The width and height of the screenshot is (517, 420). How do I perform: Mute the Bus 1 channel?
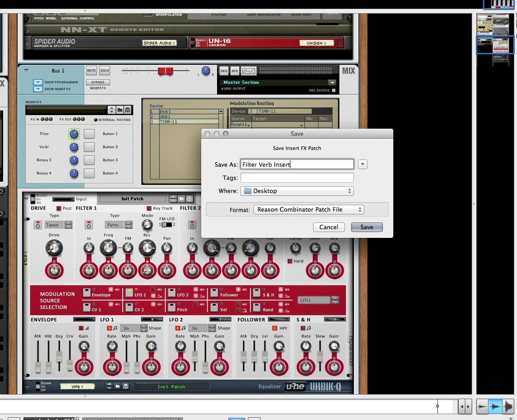[92, 71]
